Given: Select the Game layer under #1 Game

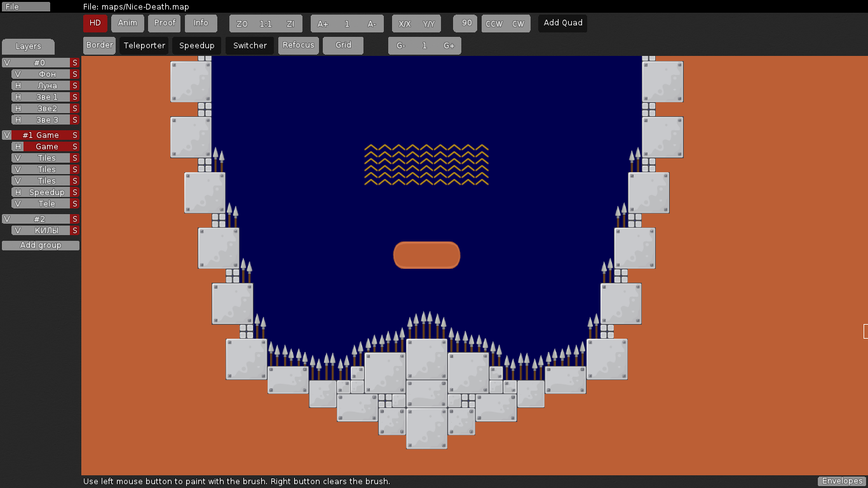Looking at the screenshot, I should [47, 147].
